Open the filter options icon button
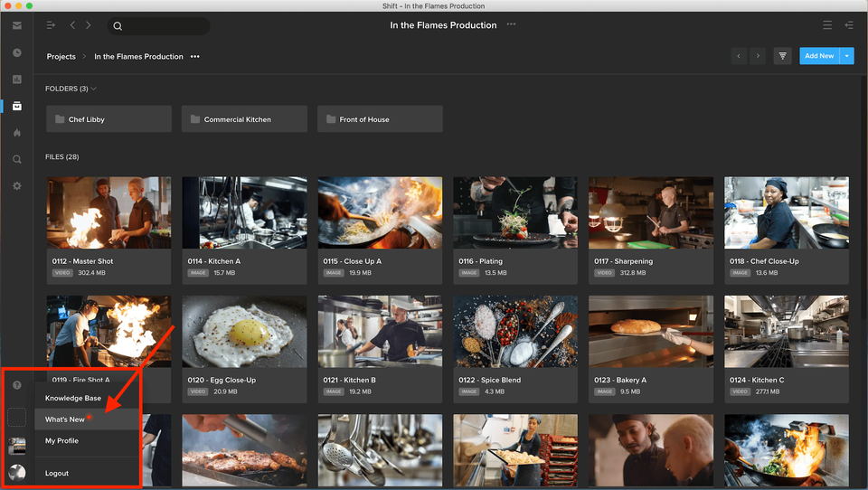 tap(782, 56)
